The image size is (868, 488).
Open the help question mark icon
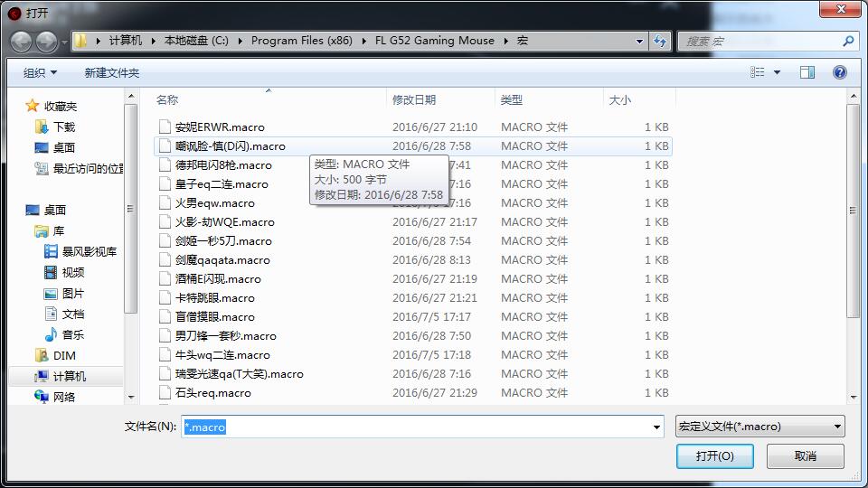(x=839, y=72)
